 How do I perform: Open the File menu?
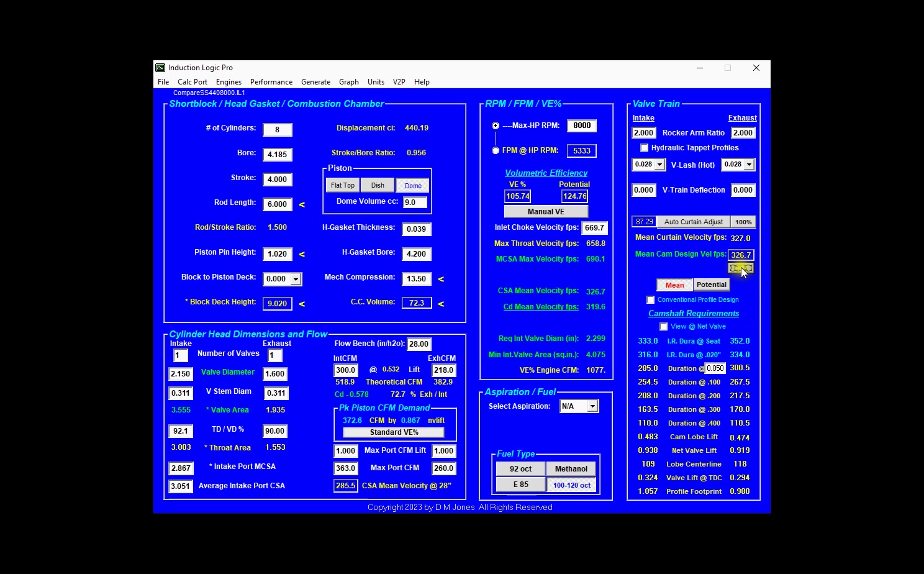[163, 82]
